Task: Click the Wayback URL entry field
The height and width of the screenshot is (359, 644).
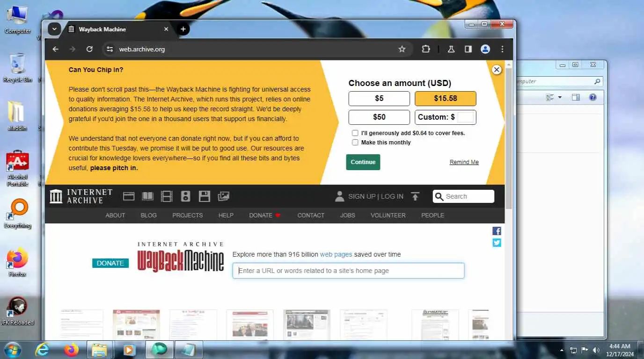Action: tap(349, 271)
